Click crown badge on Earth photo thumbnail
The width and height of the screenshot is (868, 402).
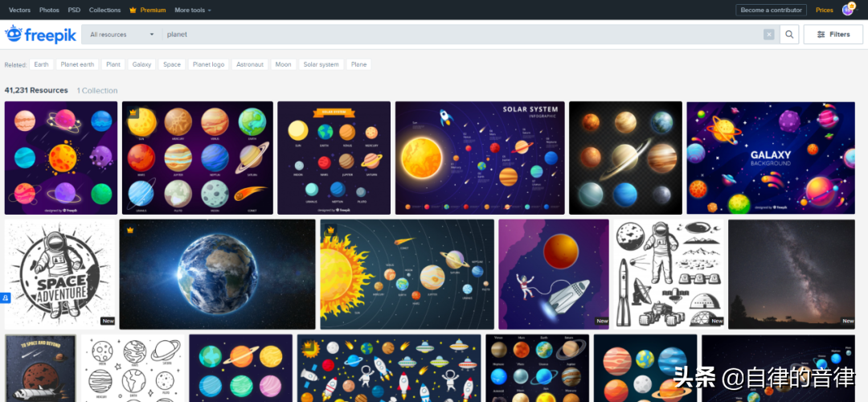130,230
